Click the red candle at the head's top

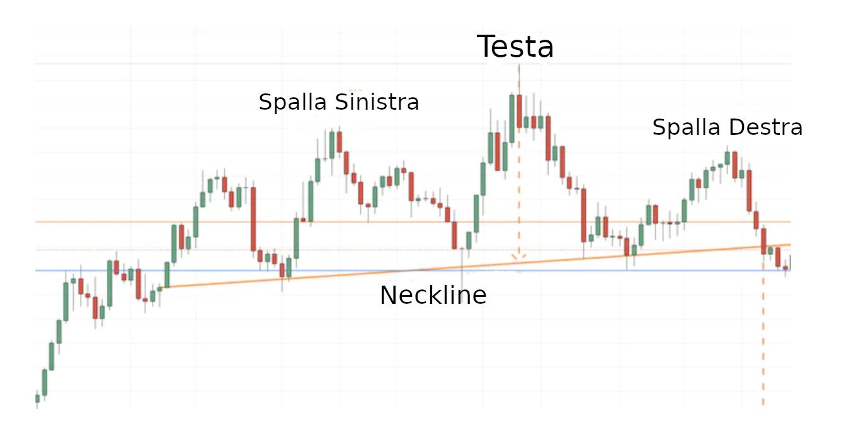(519, 110)
